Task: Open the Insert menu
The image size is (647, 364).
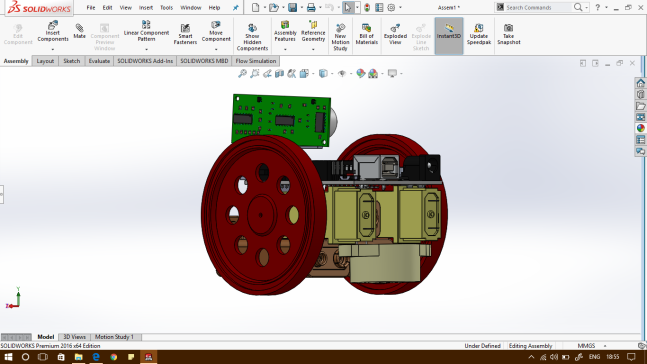Action: point(146,7)
